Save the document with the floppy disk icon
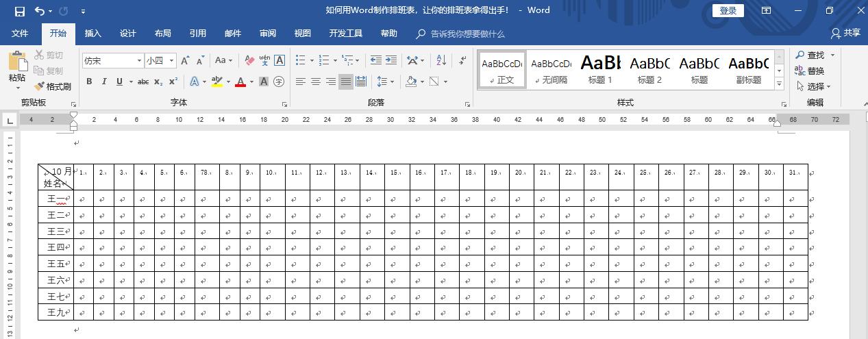The width and height of the screenshot is (868, 339). (19, 11)
